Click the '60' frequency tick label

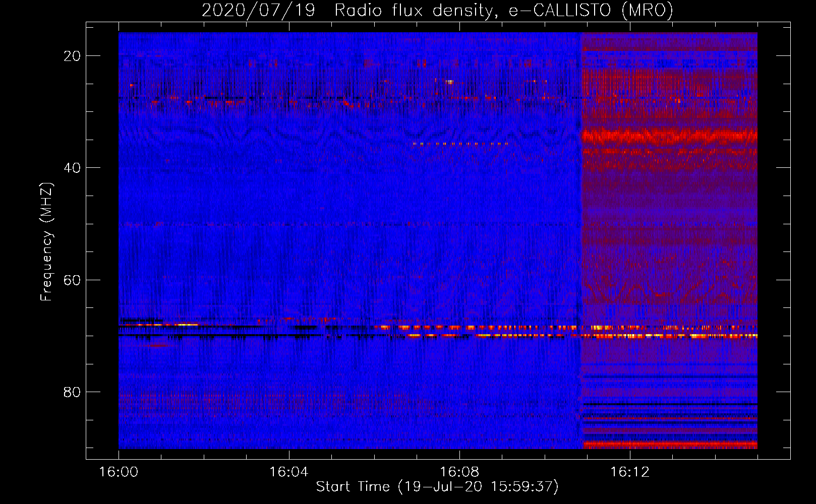(x=72, y=280)
